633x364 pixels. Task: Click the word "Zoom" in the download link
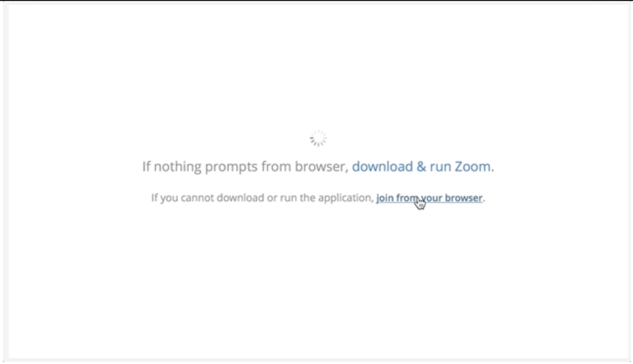click(473, 167)
